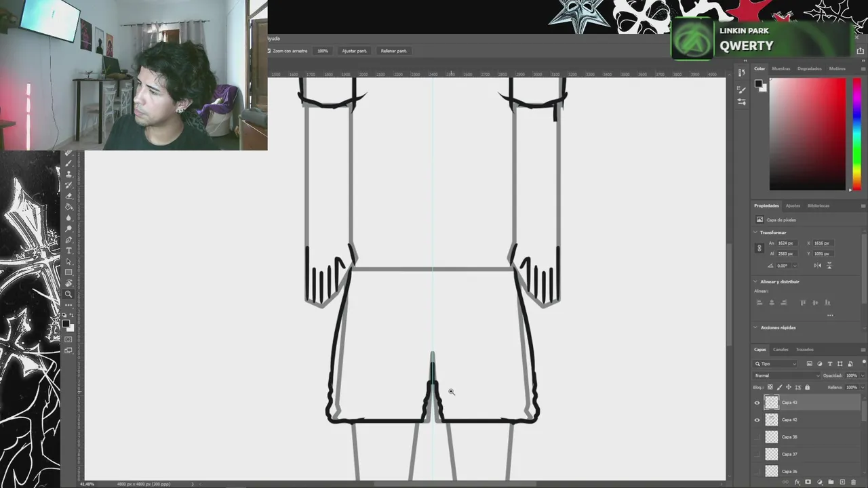Switch to the Muestras tab
868x488 pixels.
click(x=781, y=68)
